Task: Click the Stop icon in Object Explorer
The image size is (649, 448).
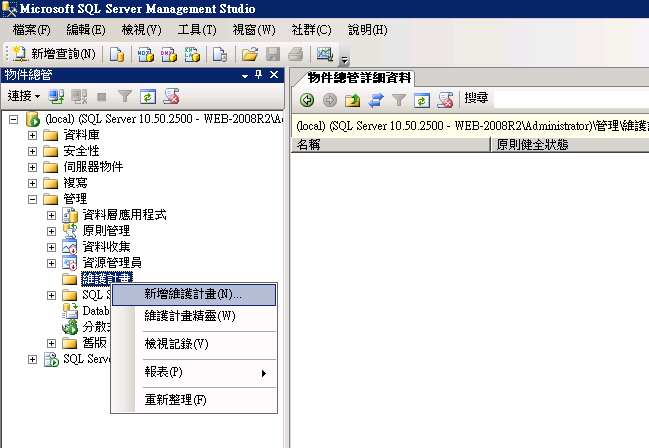Action: pyautogui.click(x=101, y=97)
